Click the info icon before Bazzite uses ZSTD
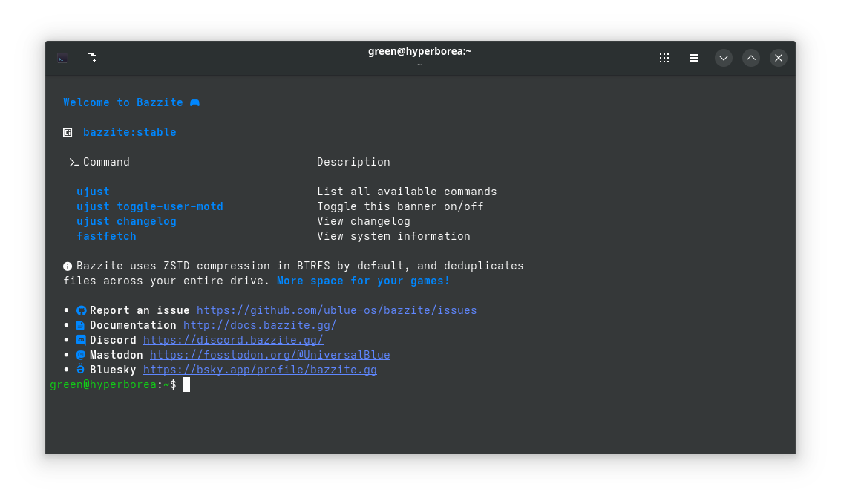The width and height of the screenshot is (841, 504). (68, 266)
